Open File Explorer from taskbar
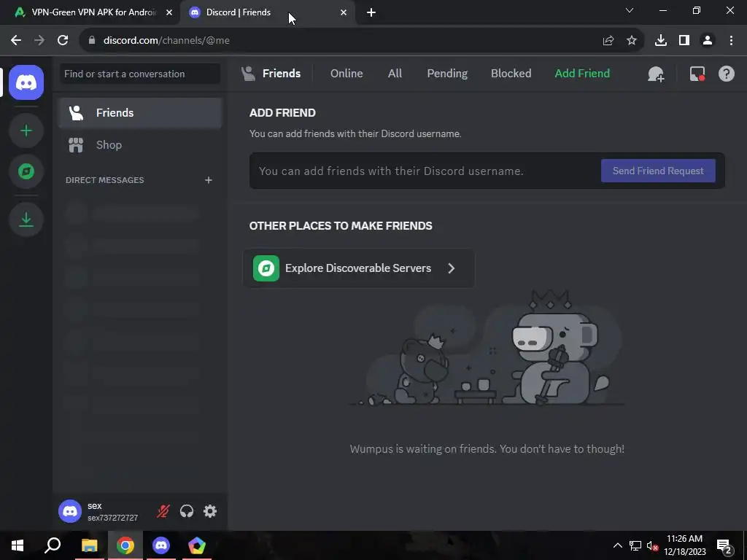747x560 pixels. (x=89, y=545)
